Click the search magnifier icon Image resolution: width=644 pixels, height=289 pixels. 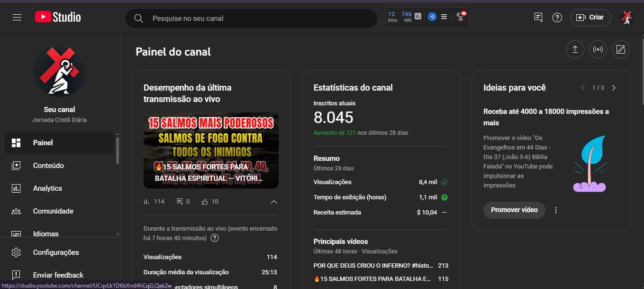click(x=138, y=18)
